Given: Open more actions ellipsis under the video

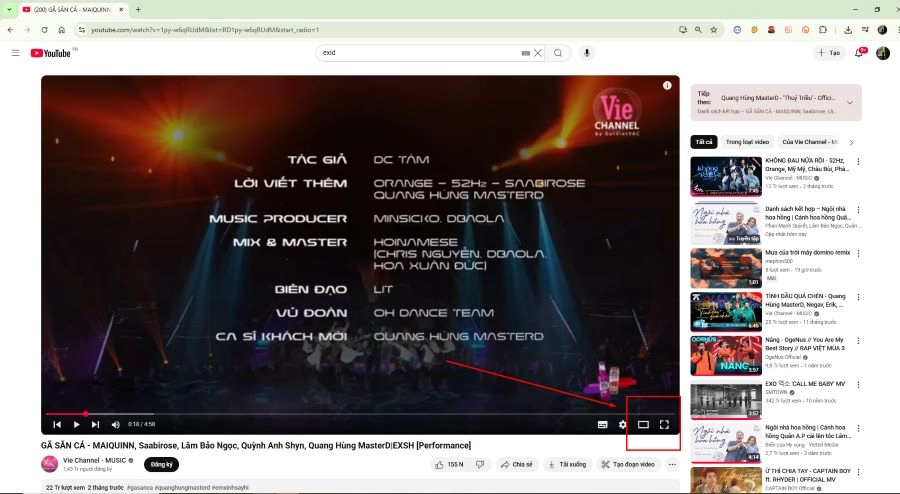Looking at the screenshot, I should tap(672, 464).
